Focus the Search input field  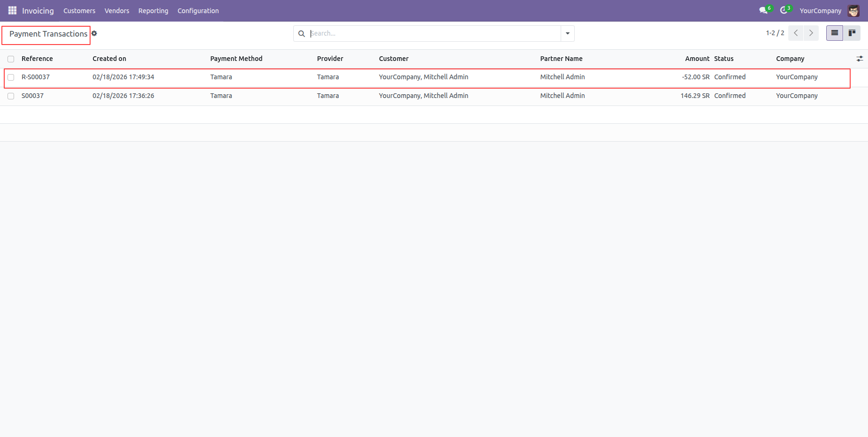pos(434,33)
